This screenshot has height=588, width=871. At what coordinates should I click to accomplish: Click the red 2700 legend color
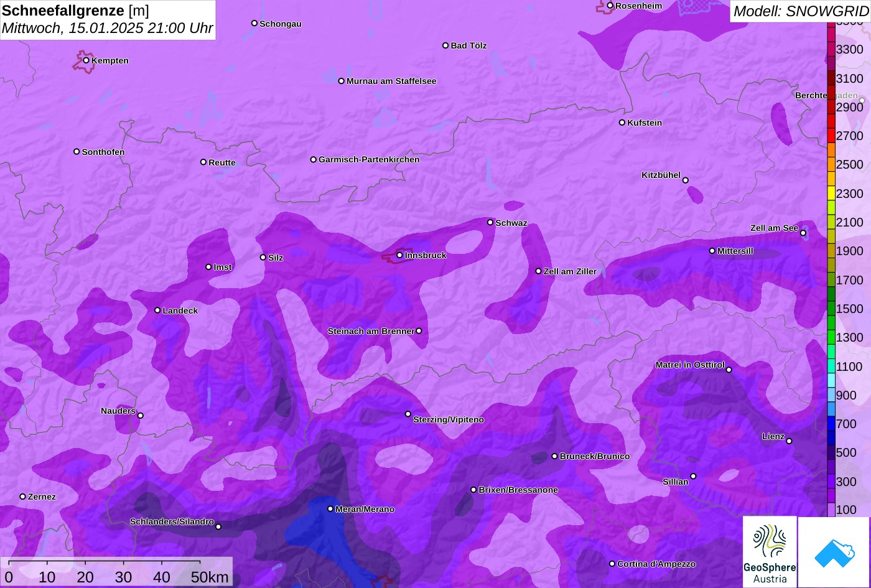pyautogui.click(x=831, y=136)
